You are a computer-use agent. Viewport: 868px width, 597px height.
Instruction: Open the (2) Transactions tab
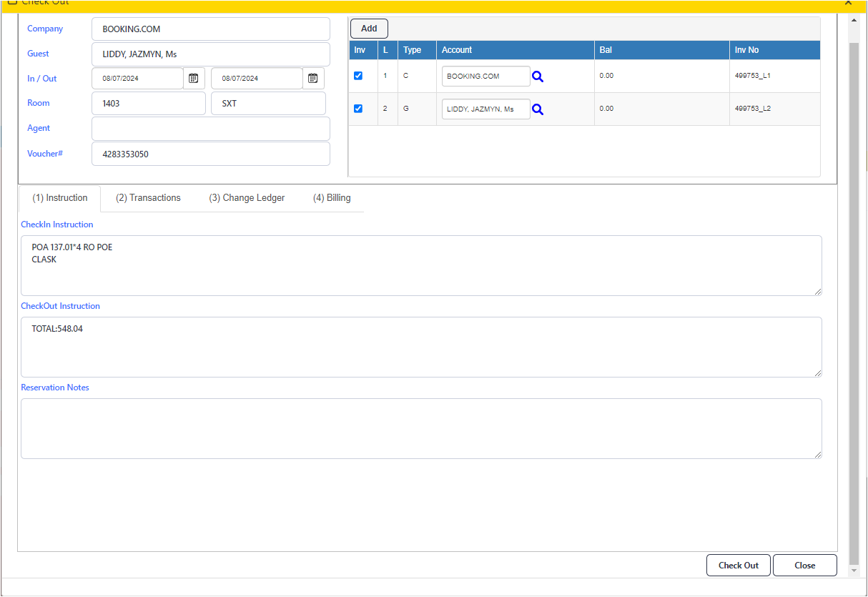[x=148, y=198]
